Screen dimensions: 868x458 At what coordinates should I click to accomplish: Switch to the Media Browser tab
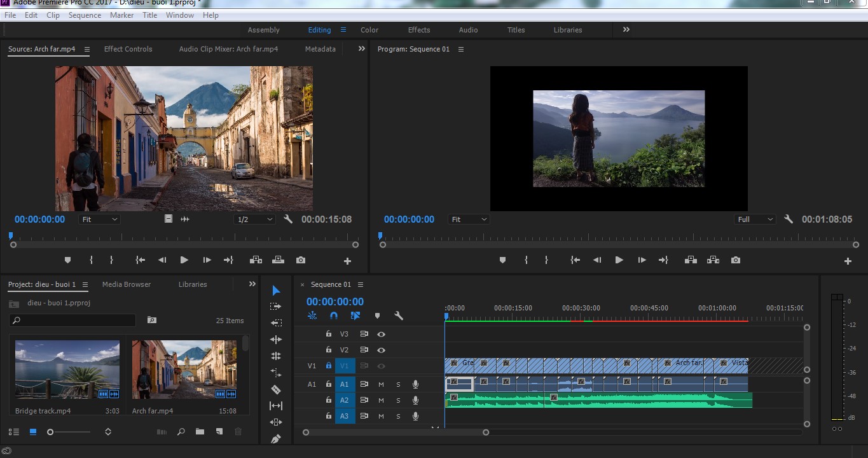pyautogui.click(x=127, y=284)
